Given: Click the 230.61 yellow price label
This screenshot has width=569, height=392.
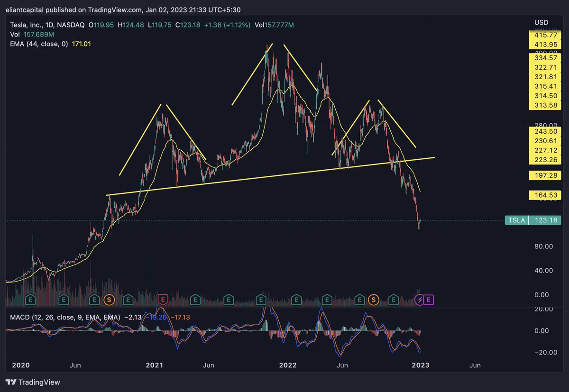Looking at the screenshot, I should pyautogui.click(x=545, y=141).
